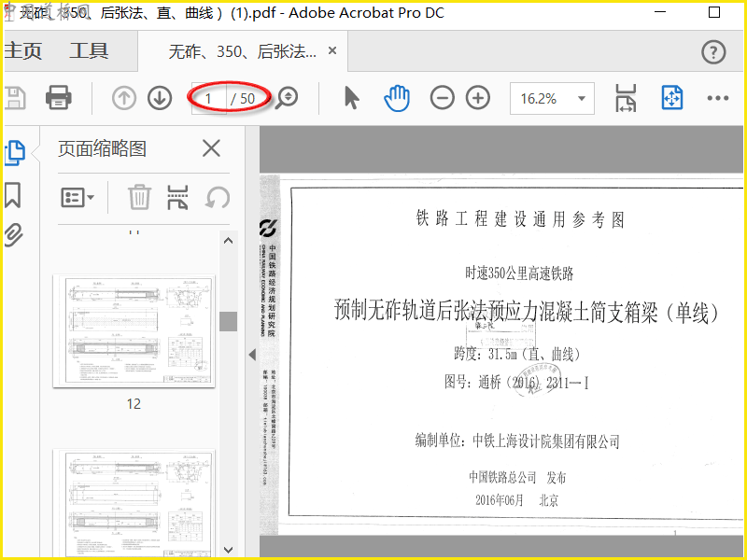Screen dimensions: 747x560
Task: Delete selected page with trash icon
Action: [139, 197]
